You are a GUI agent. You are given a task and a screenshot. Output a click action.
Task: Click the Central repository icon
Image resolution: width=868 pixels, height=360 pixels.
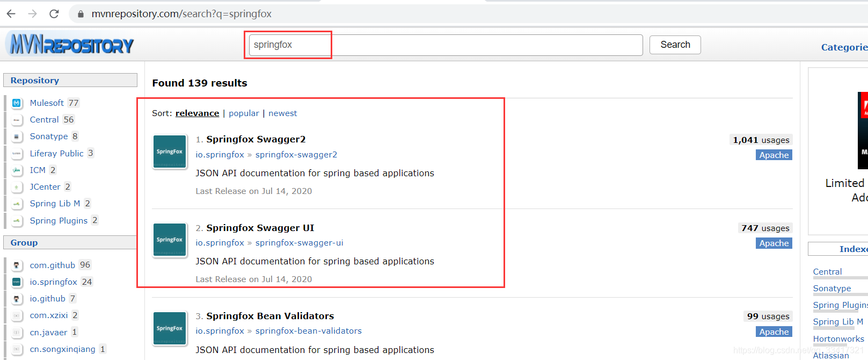click(17, 120)
